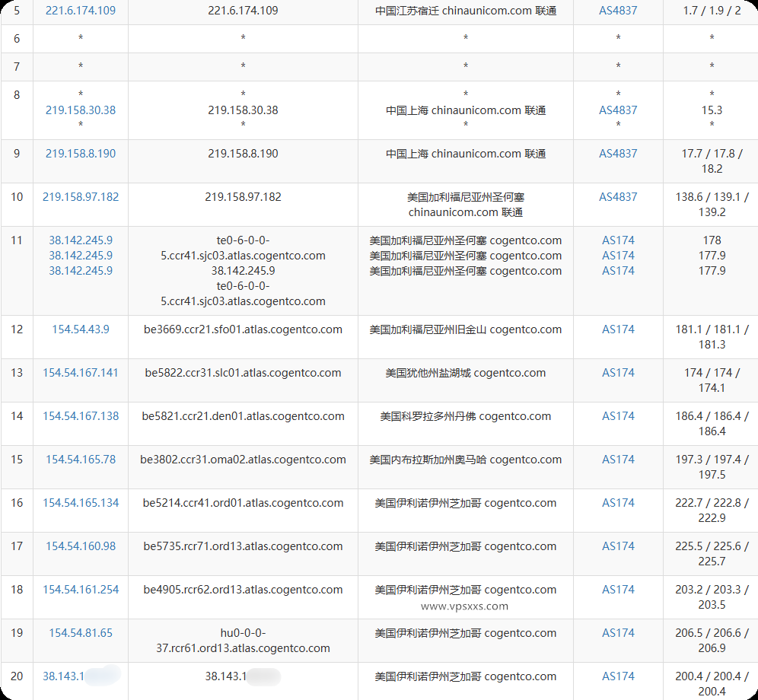Click latency 206.5 / 206.6 / 206.9
Screen dimensions: 758x700
pyautogui.click(x=712, y=641)
